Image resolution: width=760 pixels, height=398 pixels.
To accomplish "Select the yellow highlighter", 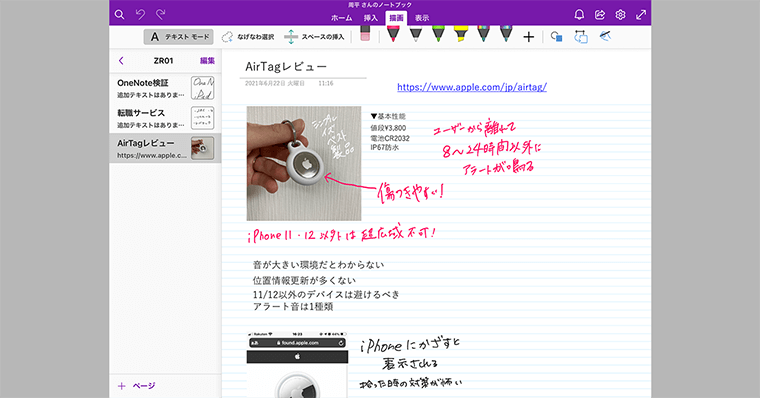I will pyautogui.click(x=460, y=34).
